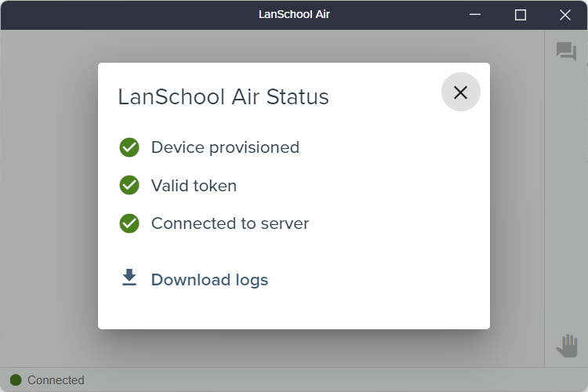Click the Connected status label

click(56, 380)
